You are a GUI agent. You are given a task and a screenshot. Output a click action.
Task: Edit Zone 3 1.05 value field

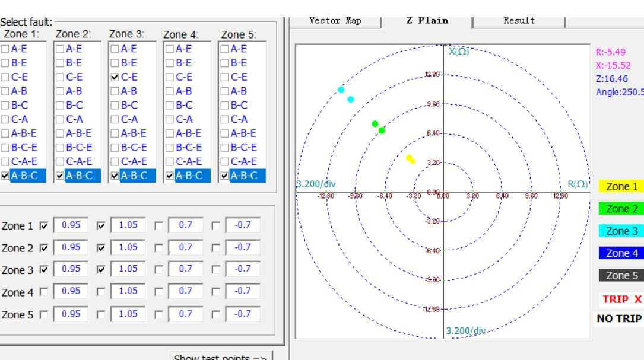pos(128,269)
